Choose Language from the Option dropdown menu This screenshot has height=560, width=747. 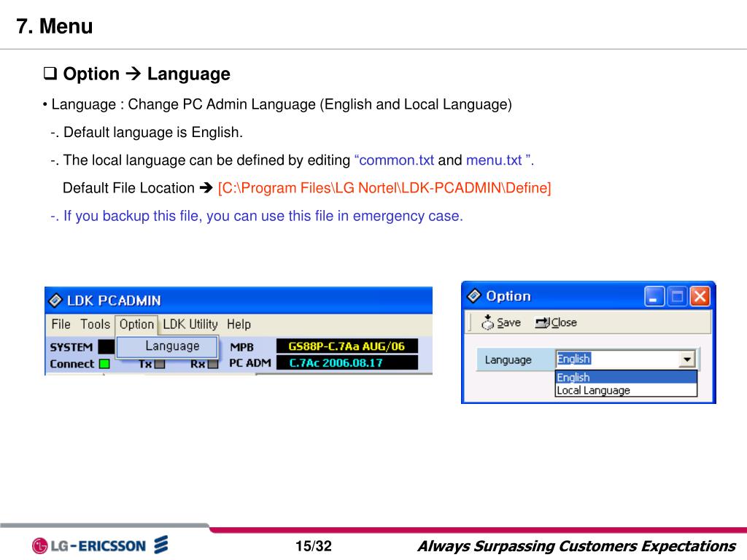[168, 346]
